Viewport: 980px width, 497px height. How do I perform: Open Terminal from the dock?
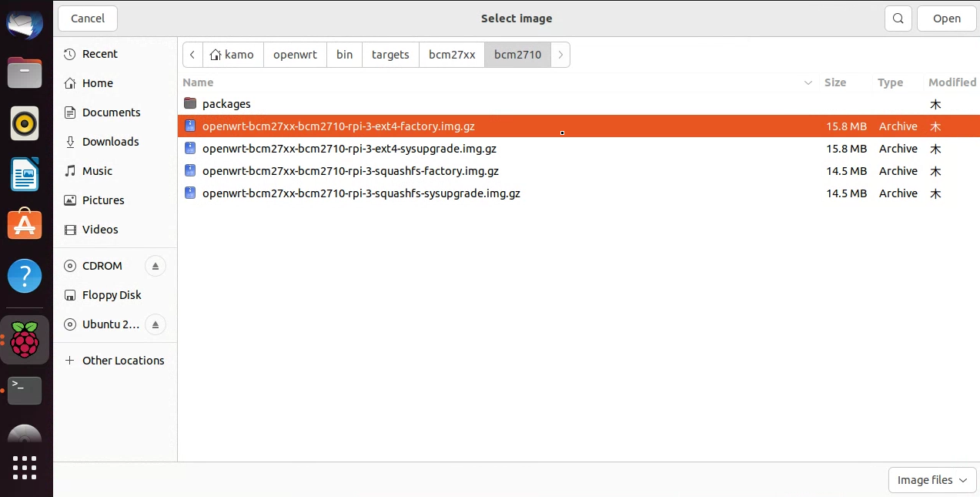tap(25, 391)
